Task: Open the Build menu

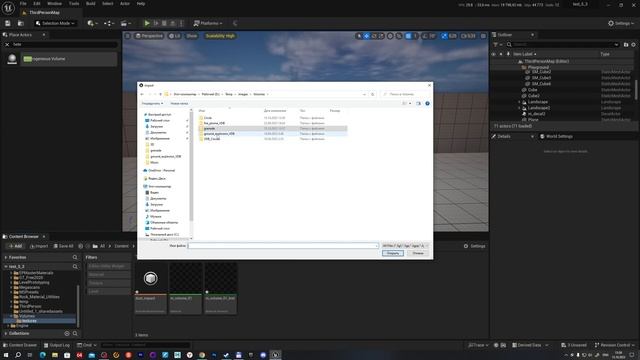Action: 91,4
